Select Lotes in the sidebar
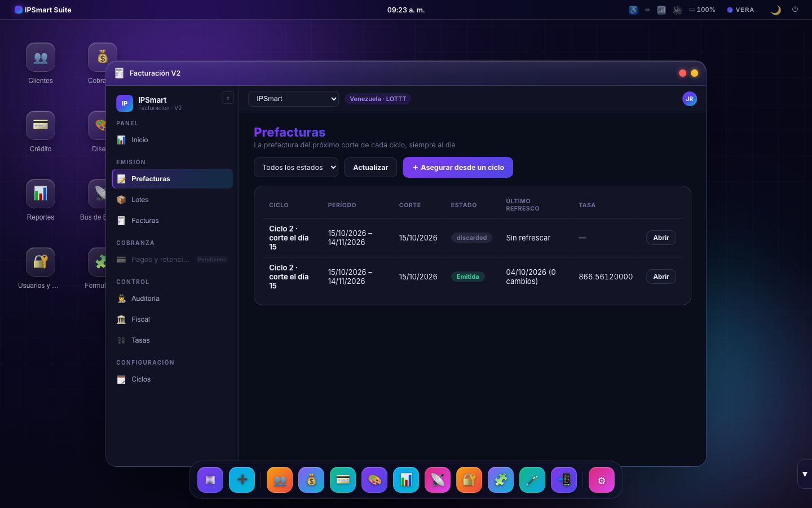 pos(172,200)
